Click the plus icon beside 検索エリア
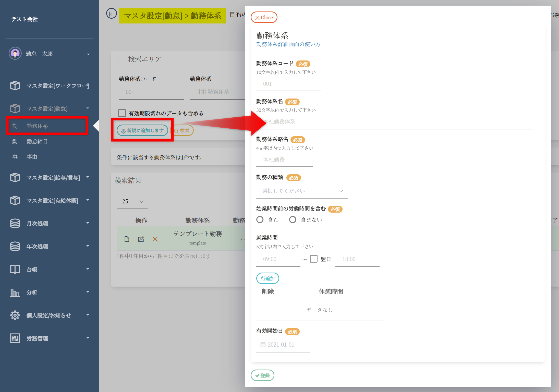559x392 pixels. point(118,59)
